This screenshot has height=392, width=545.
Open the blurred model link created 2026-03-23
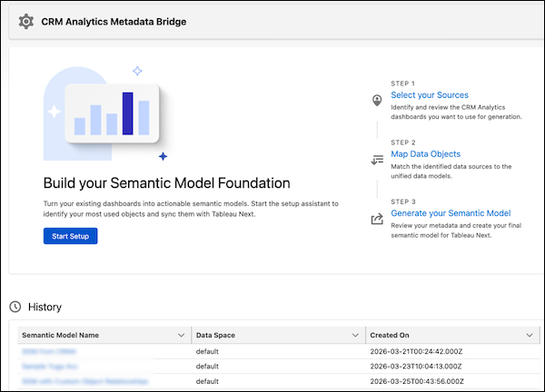[x=50, y=367]
